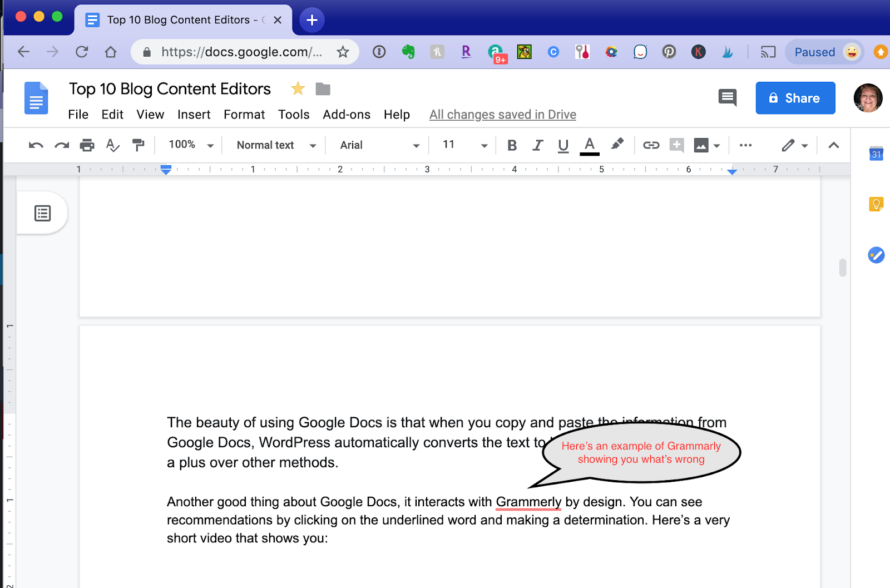The height and width of the screenshot is (588, 890).
Task: Move document using the folder icon
Action: pyautogui.click(x=323, y=89)
